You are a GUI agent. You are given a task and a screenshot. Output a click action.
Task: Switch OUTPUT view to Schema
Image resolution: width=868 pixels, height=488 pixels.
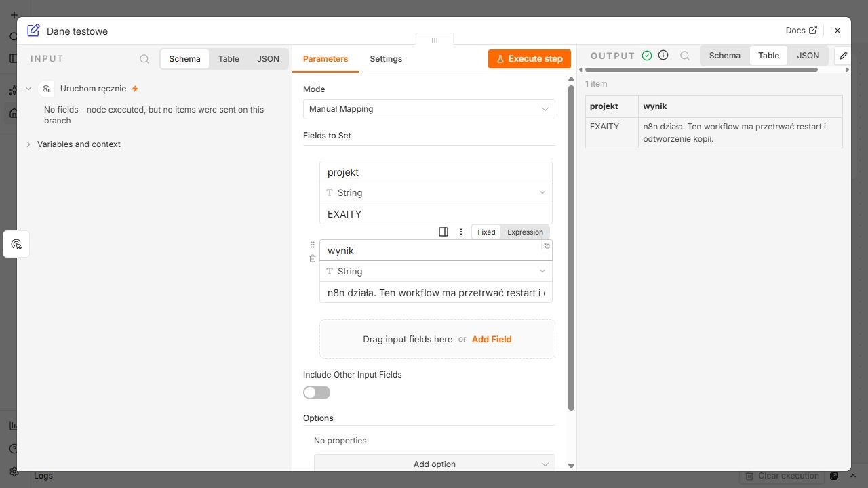pos(724,56)
